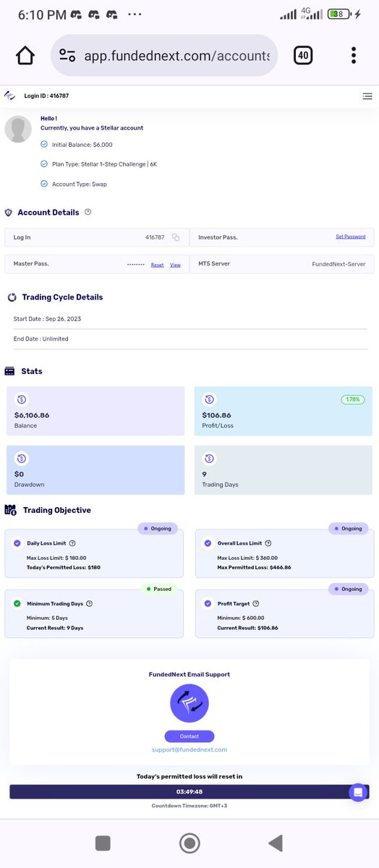Click the Countdown Timezone GMT+3 text
The height and width of the screenshot is (868, 379).
(x=189, y=805)
